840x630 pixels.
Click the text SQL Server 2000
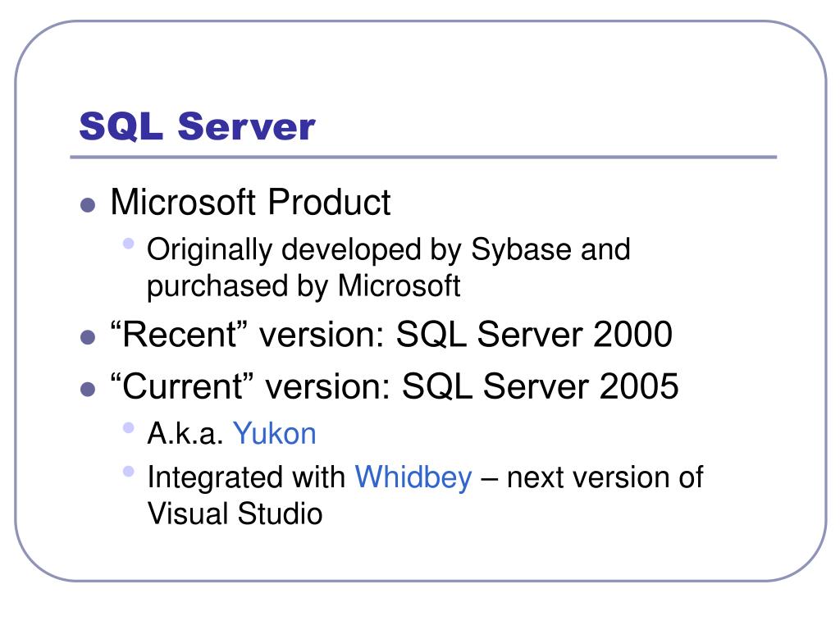tap(534, 335)
